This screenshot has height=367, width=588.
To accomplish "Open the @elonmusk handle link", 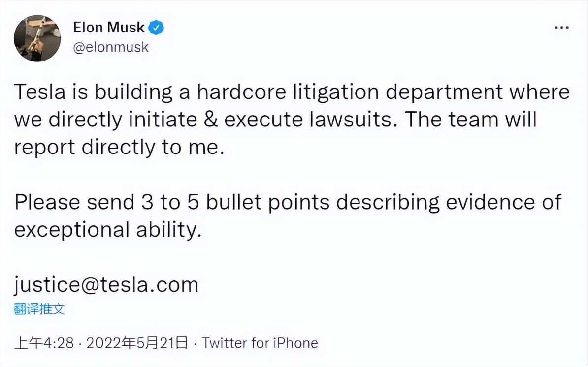I will (110, 48).
